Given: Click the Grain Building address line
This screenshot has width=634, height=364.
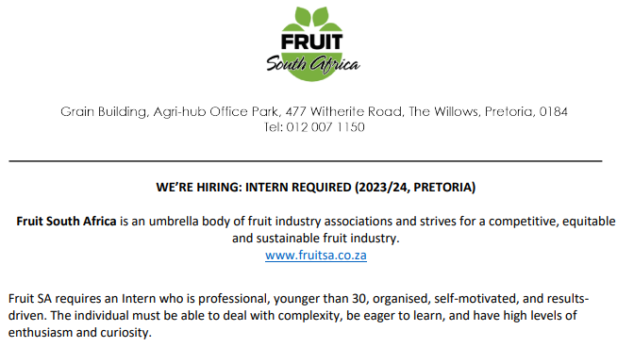Looking at the screenshot, I should pos(314,111).
